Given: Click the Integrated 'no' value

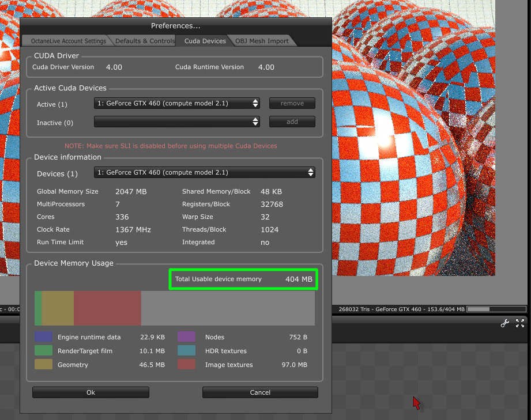Looking at the screenshot, I should tap(265, 243).
